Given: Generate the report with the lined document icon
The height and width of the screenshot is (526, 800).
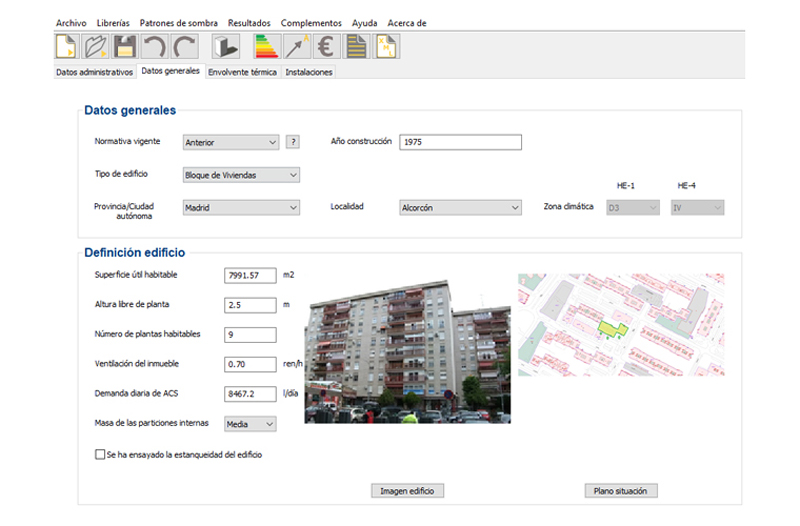Looking at the screenshot, I should point(356,46).
